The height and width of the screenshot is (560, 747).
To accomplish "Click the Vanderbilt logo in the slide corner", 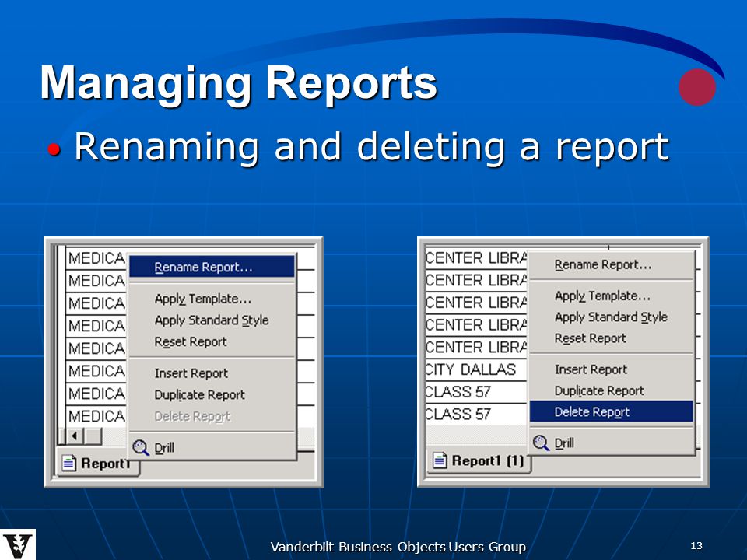I will click(x=18, y=544).
